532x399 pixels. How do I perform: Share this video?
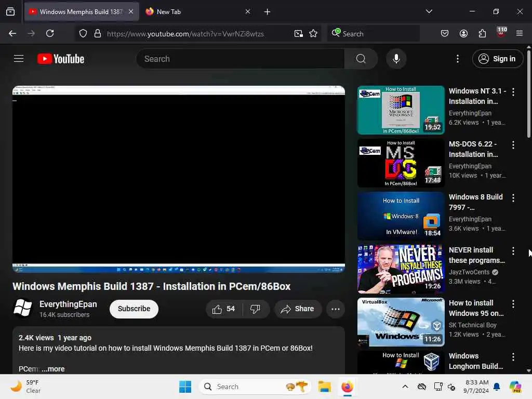298,309
